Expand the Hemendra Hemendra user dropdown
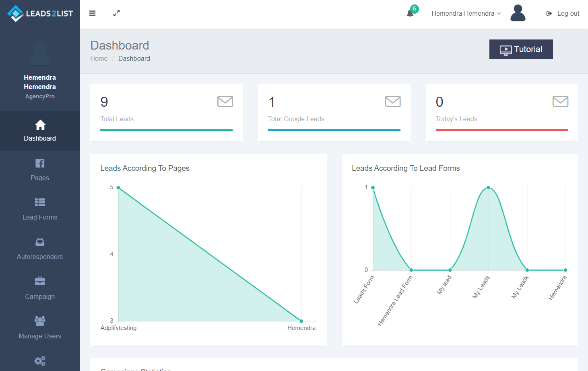 (x=466, y=13)
